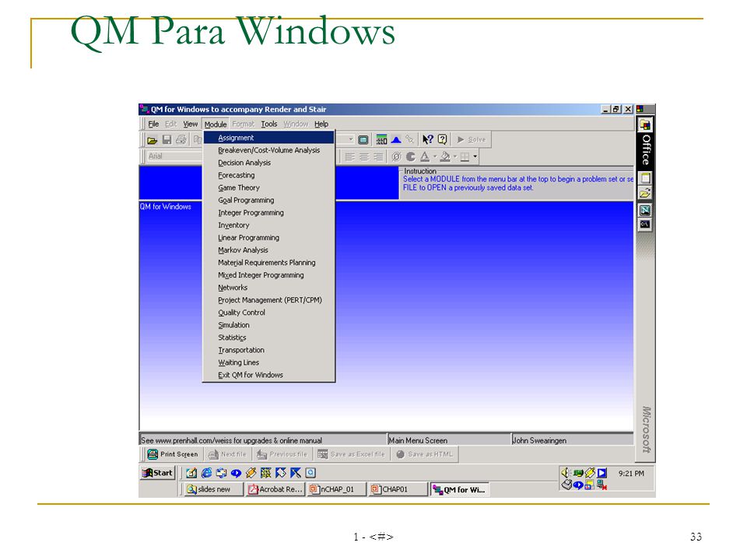Open the Arial font name combo box

[x=174, y=156]
